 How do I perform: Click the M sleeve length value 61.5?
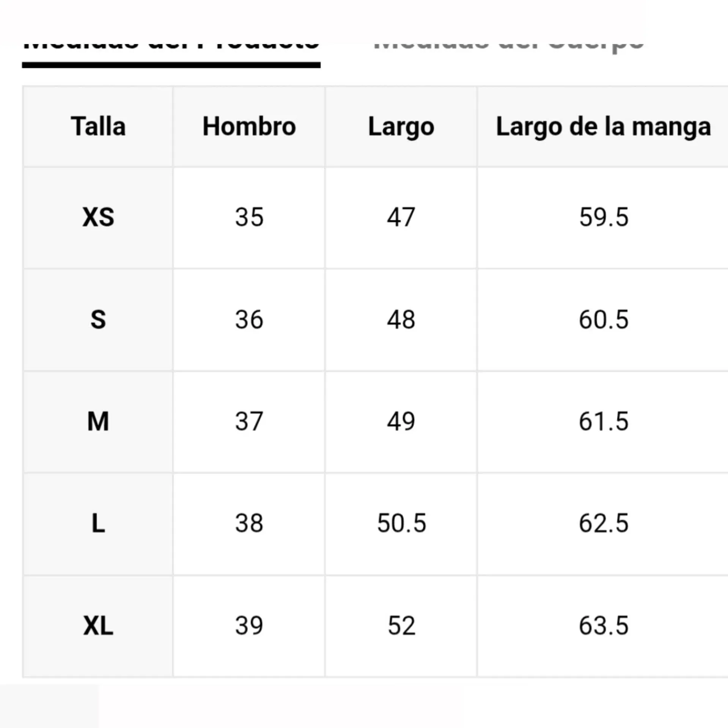point(603,421)
